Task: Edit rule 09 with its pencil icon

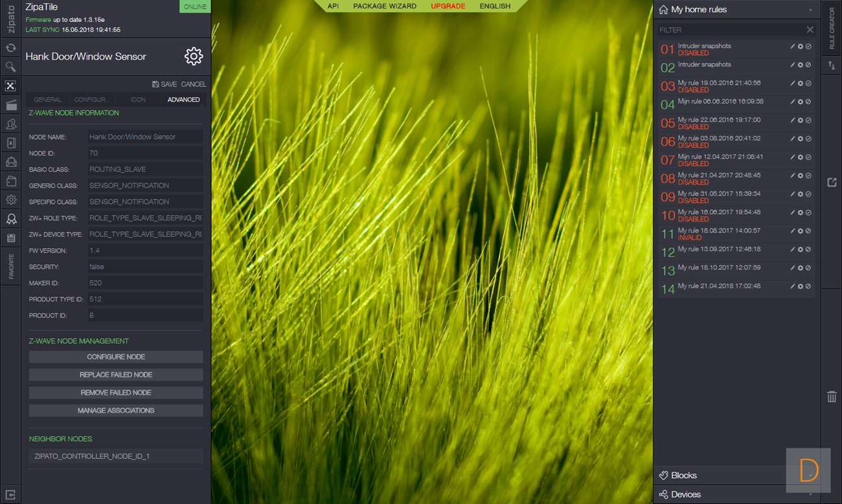Action: point(793,194)
